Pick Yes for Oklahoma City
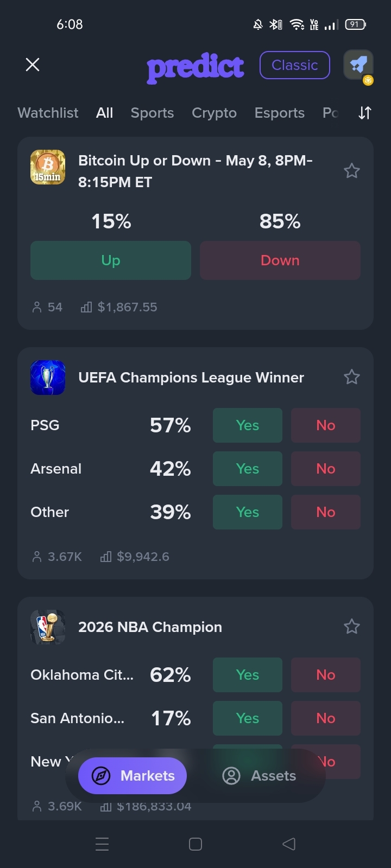 pos(248,675)
